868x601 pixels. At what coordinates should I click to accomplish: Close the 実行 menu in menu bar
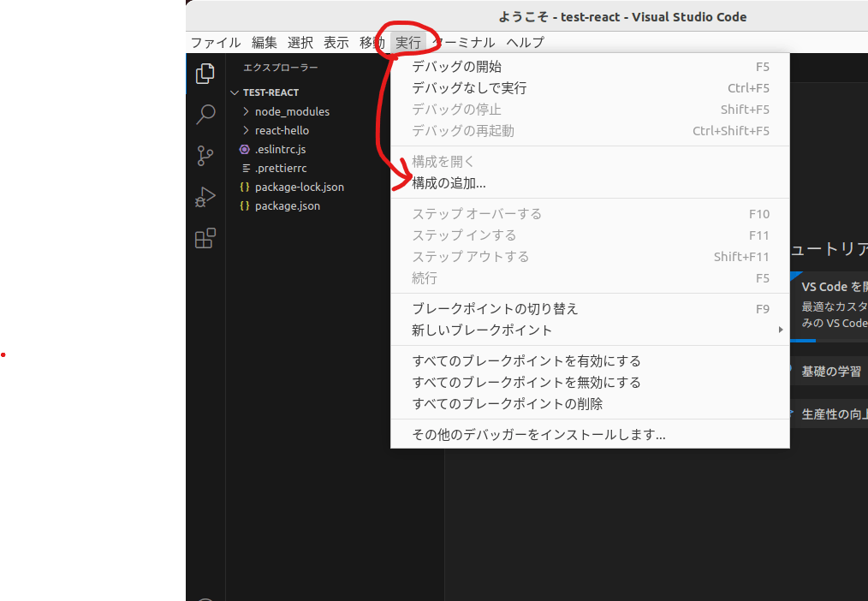[x=408, y=43]
